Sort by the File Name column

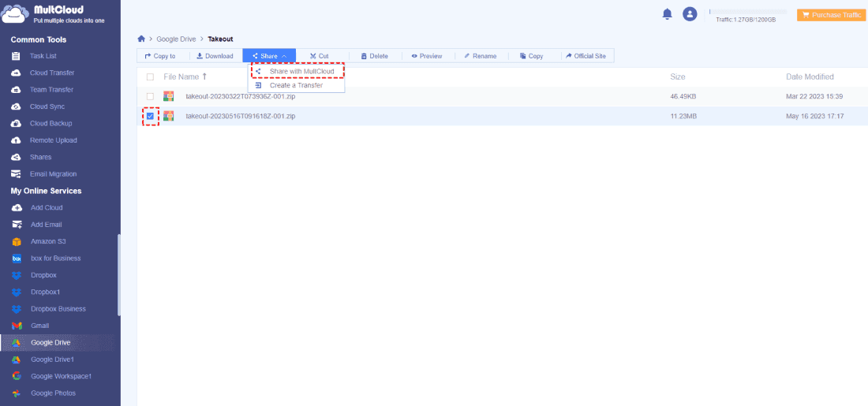[185, 77]
